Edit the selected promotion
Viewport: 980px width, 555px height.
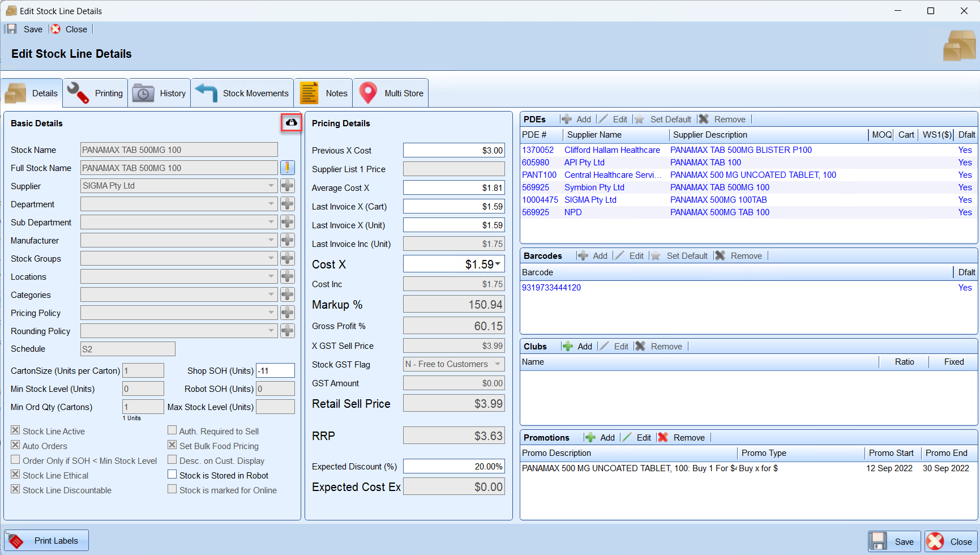pos(637,437)
